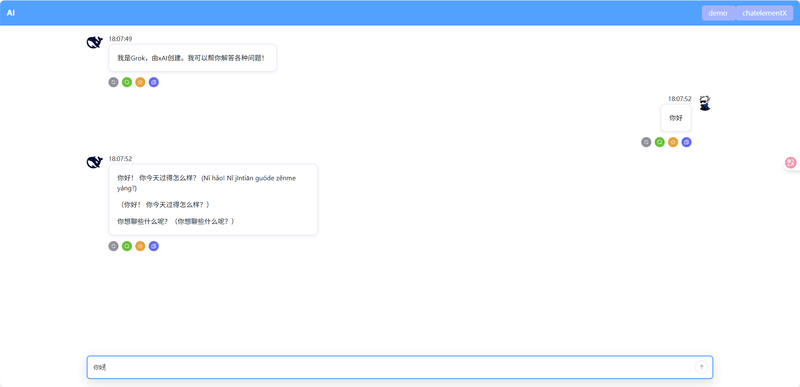
Task: Click the whale avatar beside the 你今天过得怎么样 reply
Action: tap(94, 162)
